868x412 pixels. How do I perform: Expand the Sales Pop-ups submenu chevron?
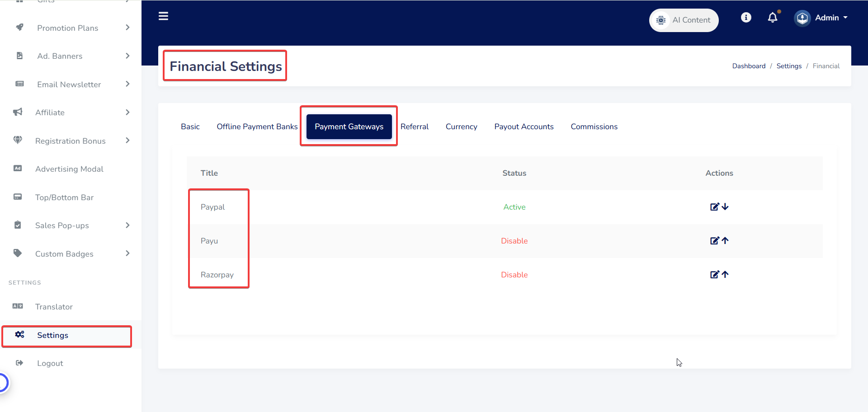tap(127, 225)
